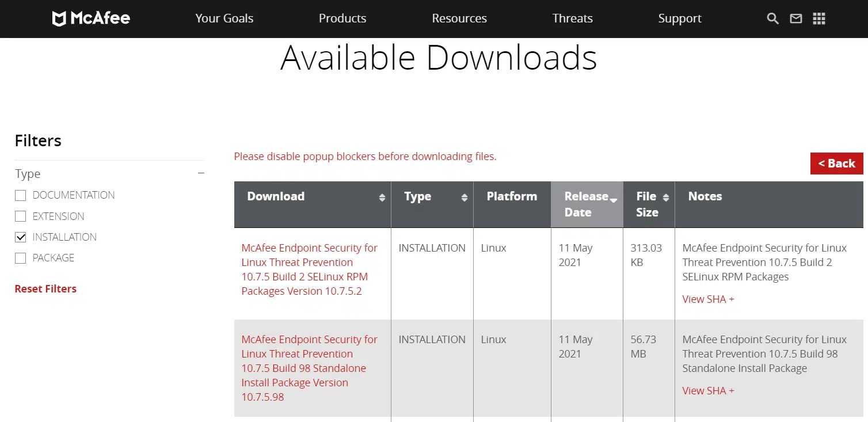Check the DOCUMENTATION filter checkbox

tap(21, 195)
